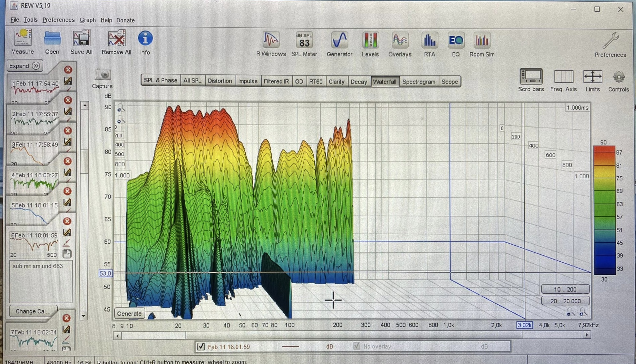Click the Generate button
Viewport: 636px width, 364px height.
click(129, 313)
